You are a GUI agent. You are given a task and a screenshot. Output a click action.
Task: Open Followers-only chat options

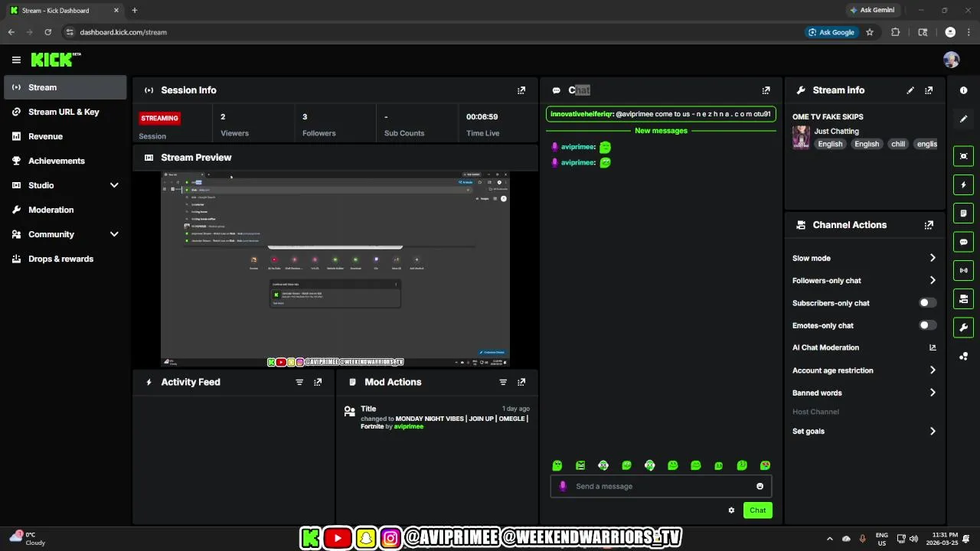864,280
